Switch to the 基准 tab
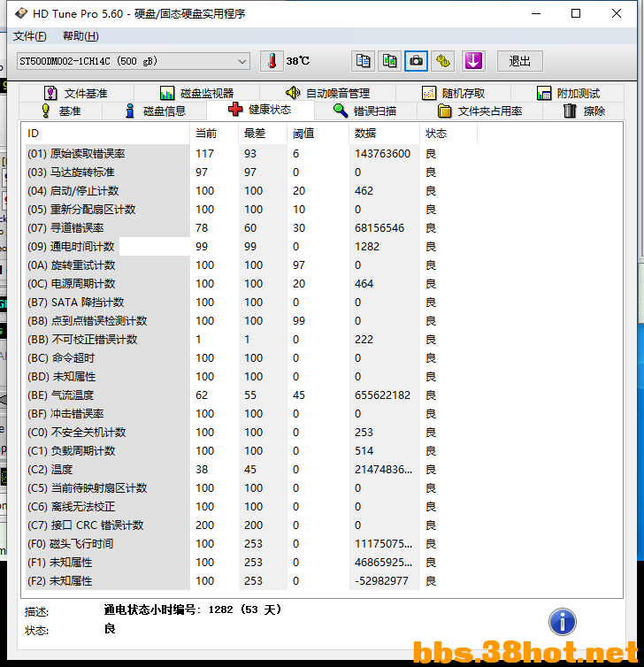 [x=61, y=111]
